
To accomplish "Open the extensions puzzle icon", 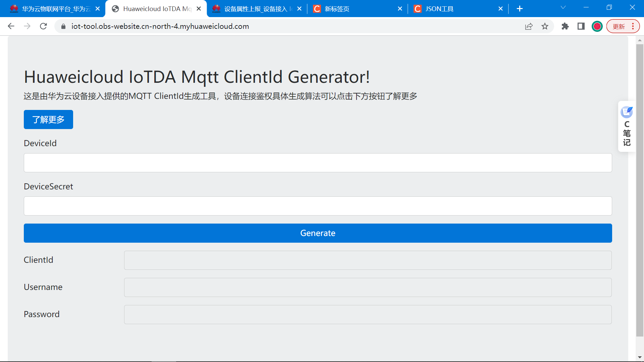I will pyautogui.click(x=565, y=26).
